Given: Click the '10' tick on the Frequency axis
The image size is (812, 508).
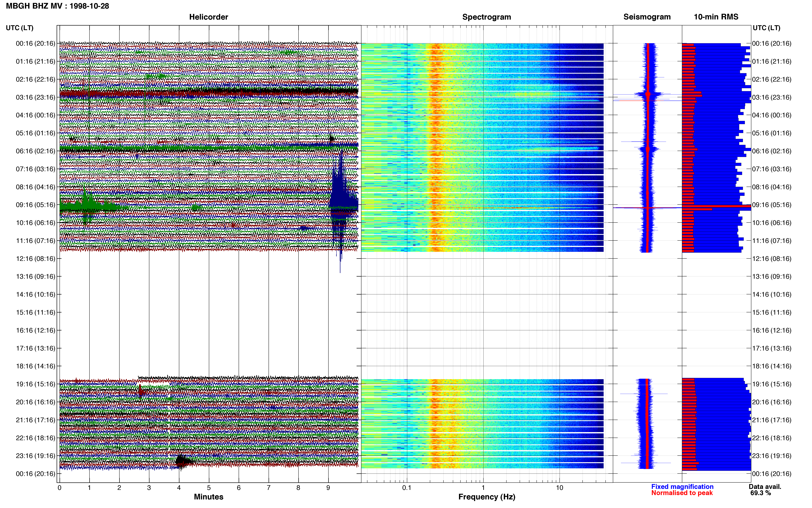Looking at the screenshot, I should [559, 488].
